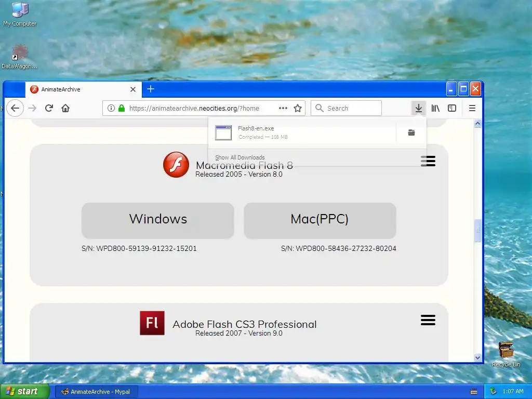This screenshot has height=399, width=532.
Task: Click Adobe Flash CS3 Professional heading
Action: (244, 324)
